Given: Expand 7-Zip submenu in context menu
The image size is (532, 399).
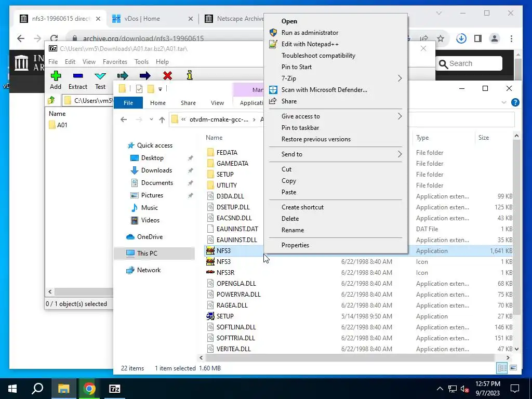Looking at the screenshot, I should [400, 78].
